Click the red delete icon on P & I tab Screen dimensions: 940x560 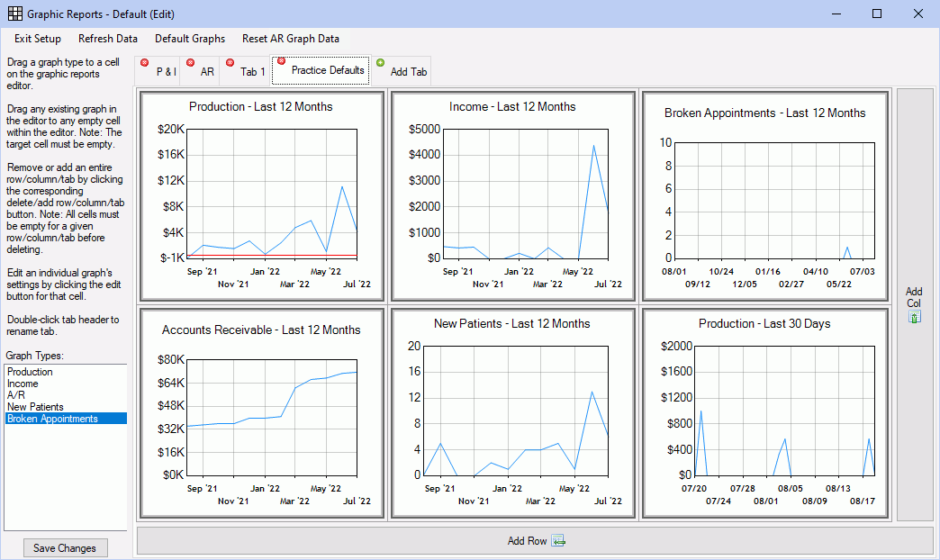(144, 62)
